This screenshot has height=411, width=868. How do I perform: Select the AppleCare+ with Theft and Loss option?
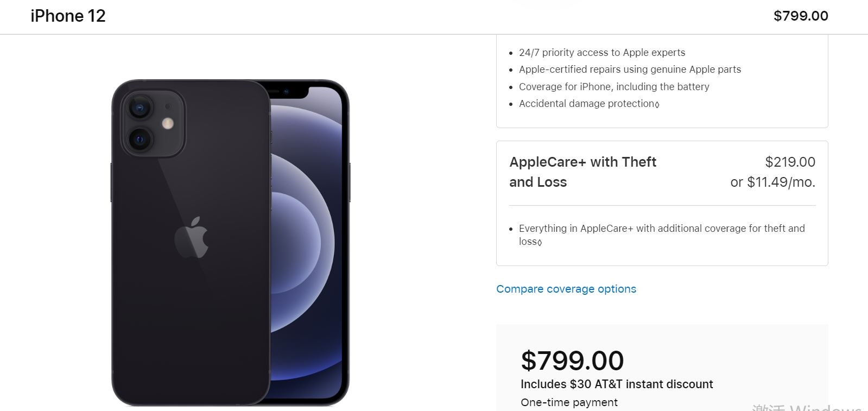[x=582, y=172]
